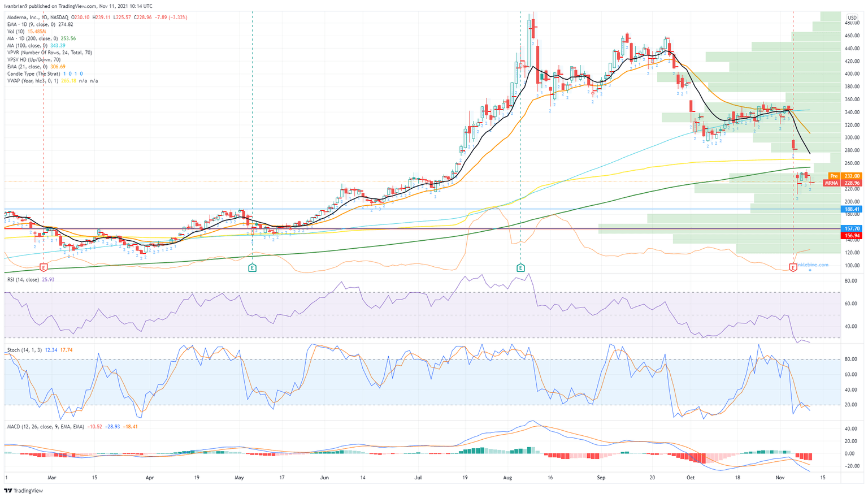868x498 pixels.
Task: Click the RSI (14, close) pane label
Action: 23,280
